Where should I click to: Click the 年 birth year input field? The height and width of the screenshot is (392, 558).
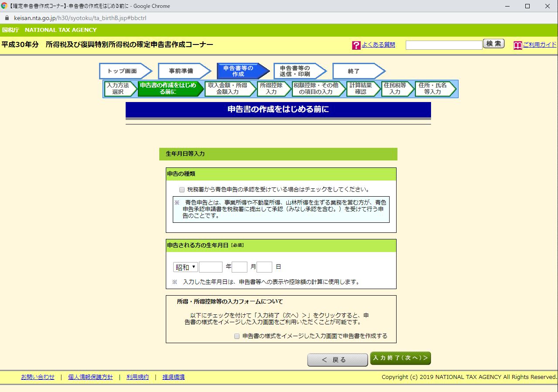pos(211,266)
